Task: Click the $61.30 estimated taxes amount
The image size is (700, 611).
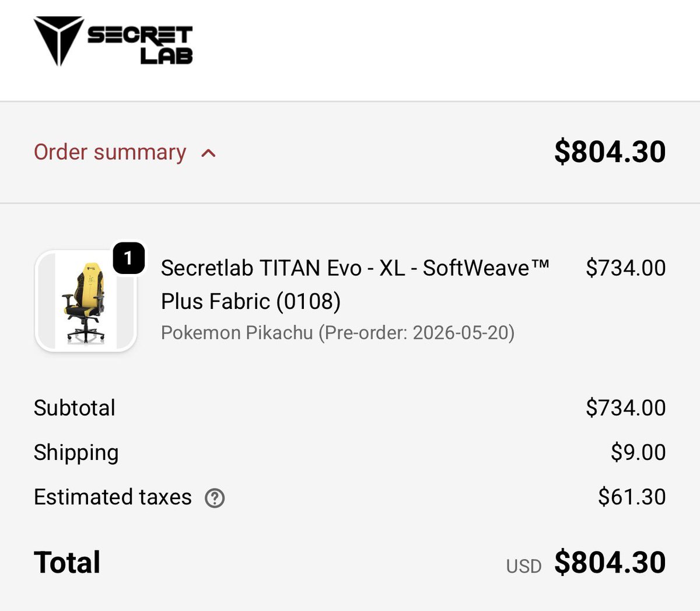Action: point(632,497)
